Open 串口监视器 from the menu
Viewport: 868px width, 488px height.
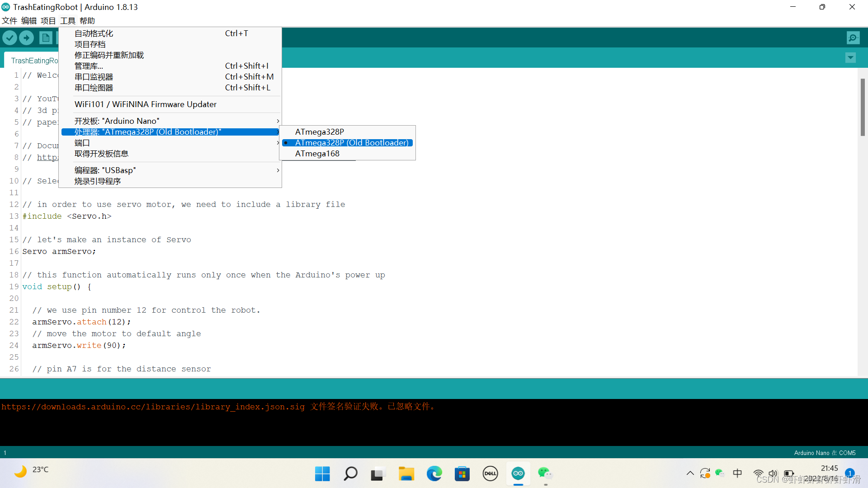click(x=171, y=77)
